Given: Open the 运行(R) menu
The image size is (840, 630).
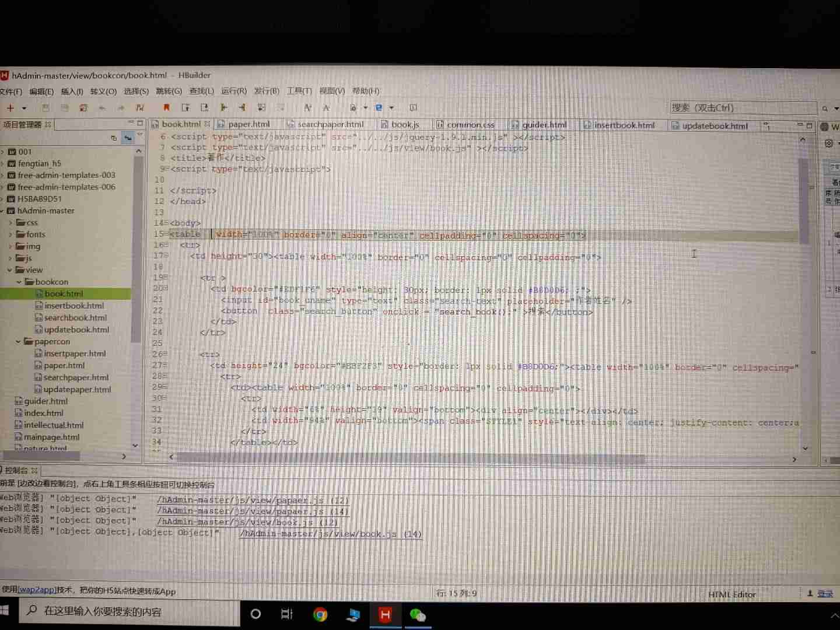Looking at the screenshot, I should (233, 91).
